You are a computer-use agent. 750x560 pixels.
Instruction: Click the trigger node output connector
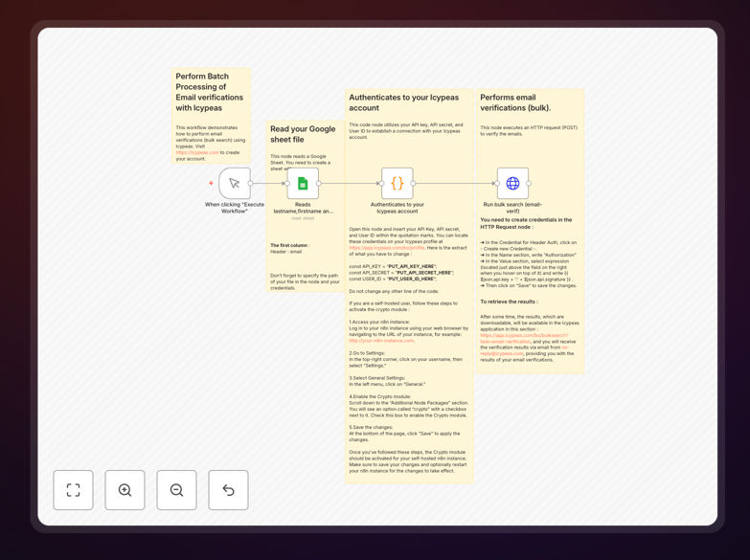251,183
